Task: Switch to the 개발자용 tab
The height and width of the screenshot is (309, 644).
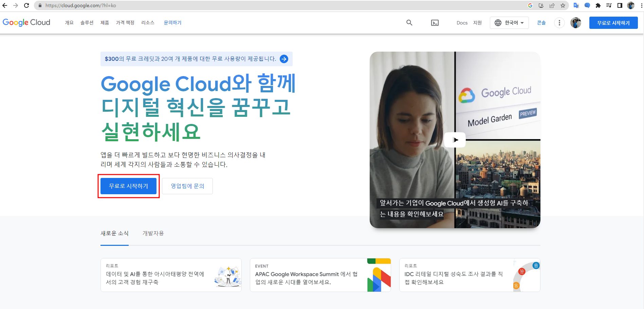Action: tap(153, 233)
